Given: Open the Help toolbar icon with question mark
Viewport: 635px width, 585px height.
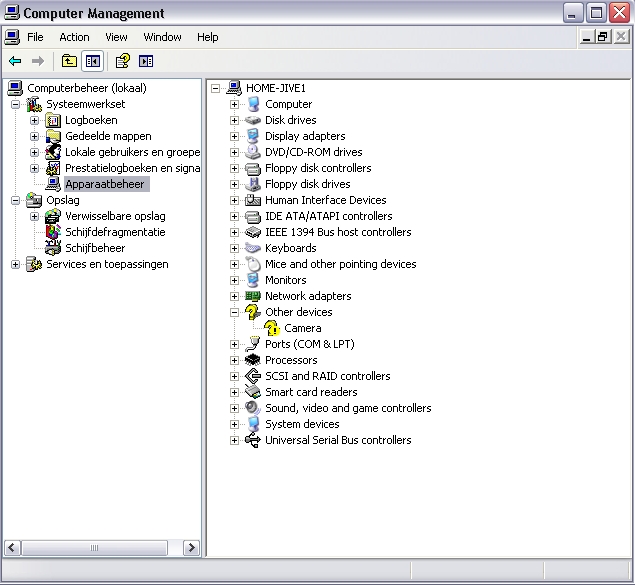Looking at the screenshot, I should (123, 61).
